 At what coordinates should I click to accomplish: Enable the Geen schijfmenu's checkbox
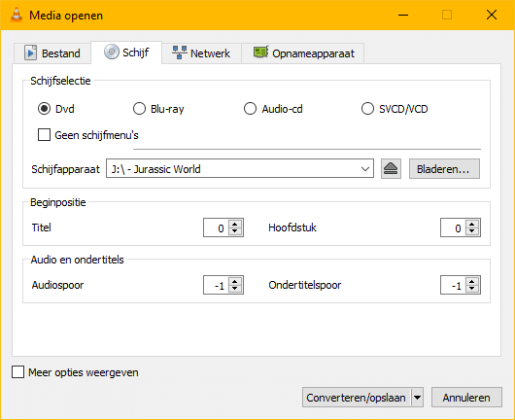[44, 135]
